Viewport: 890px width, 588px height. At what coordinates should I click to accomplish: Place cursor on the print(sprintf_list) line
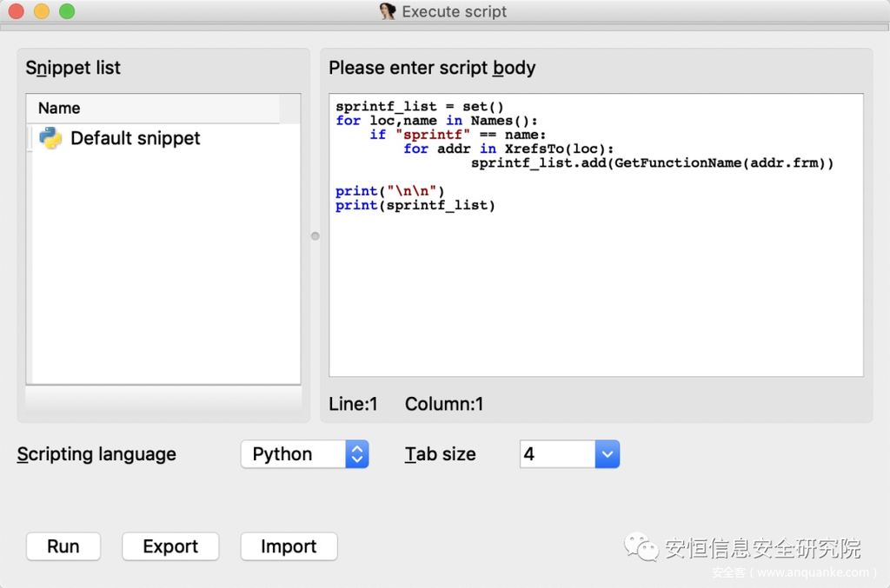click(x=415, y=205)
